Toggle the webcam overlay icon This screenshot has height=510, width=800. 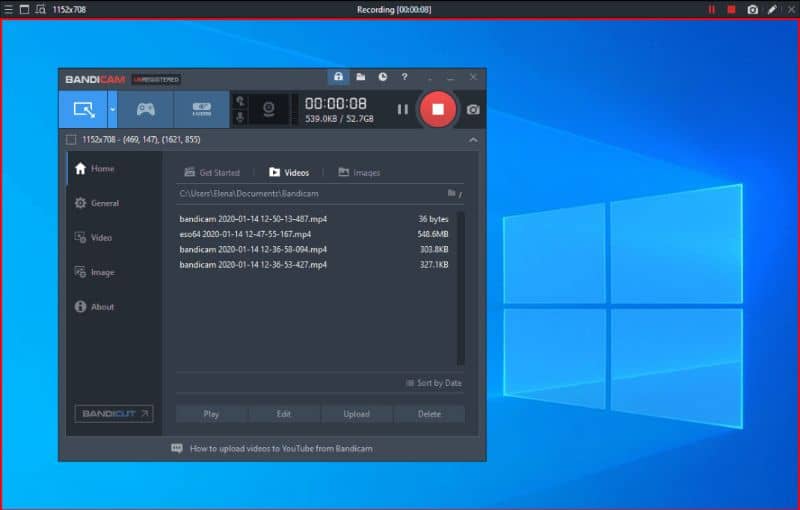pyautogui.click(x=269, y=109)
